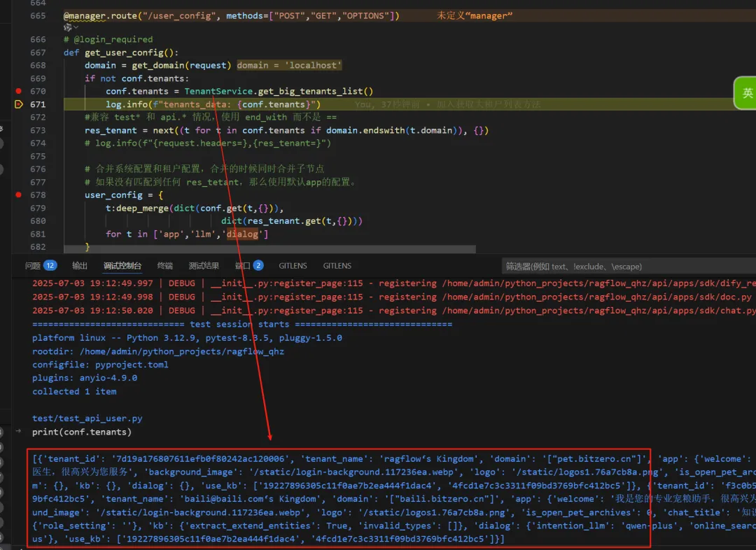The width and height of the screenshot is (756, 550).
Task: Click line number 672 in the gutter
Action: click(x=38, y=117)
